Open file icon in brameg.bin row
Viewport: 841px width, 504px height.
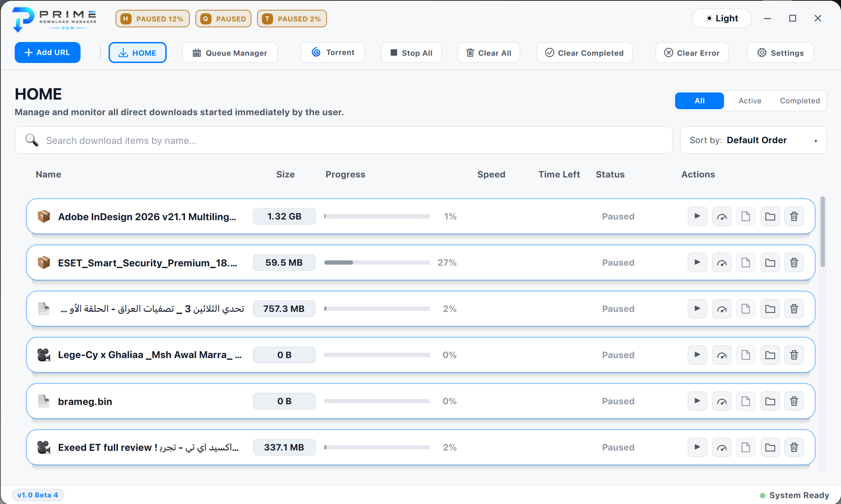tap(746, 401)
